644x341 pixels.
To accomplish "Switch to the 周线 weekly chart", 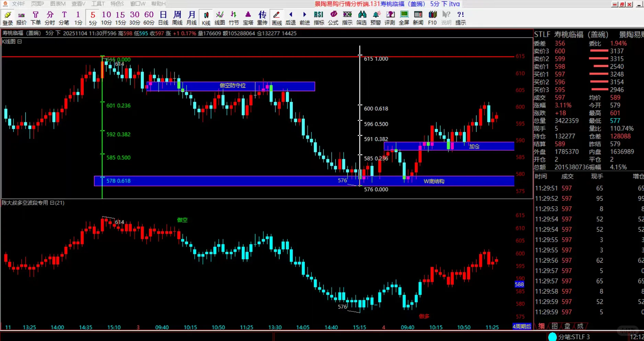I will (177, 18).
